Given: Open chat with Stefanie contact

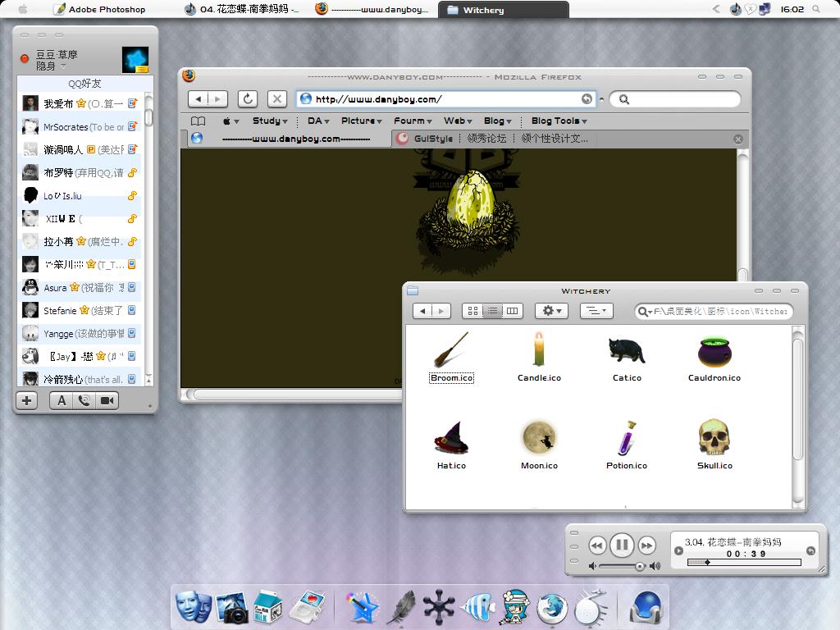Looking at the screenshot, I should click(x=80, y=311).
